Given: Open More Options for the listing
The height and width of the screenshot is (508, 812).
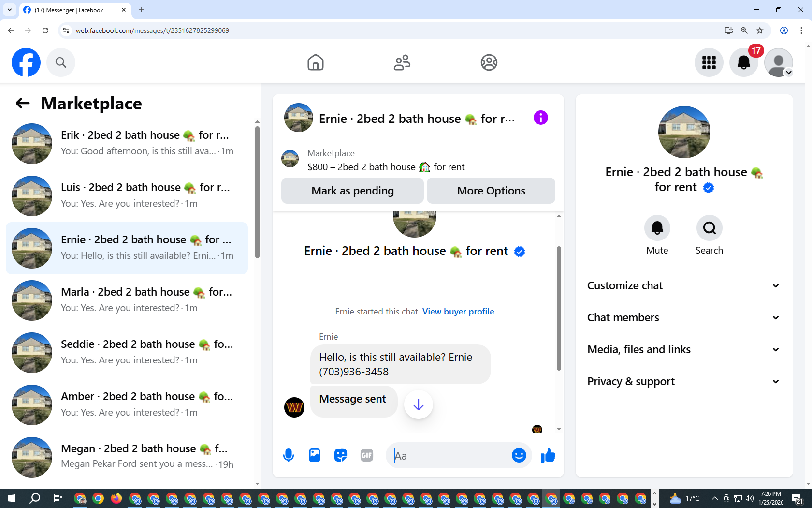Looking at the screenshot, I should (491, 191).
